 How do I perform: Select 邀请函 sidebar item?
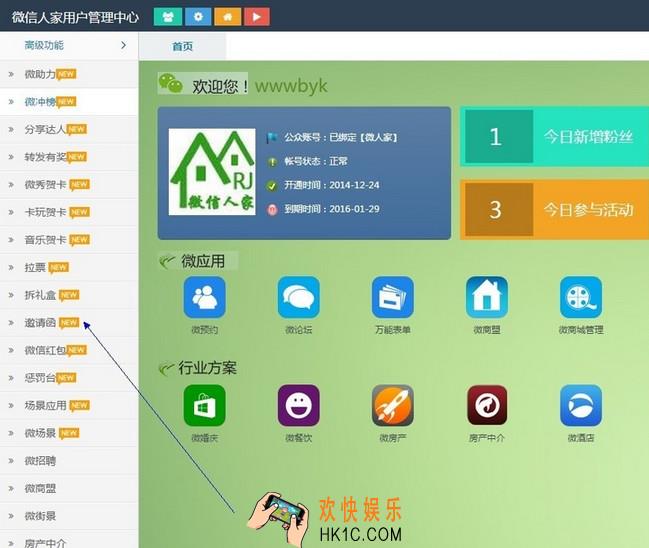click(69, 322)
